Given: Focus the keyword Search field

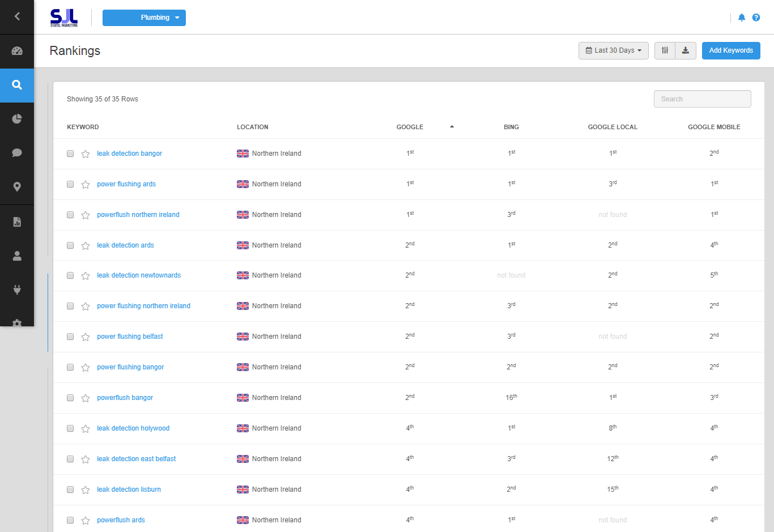Looking at the screenshot, I should tap(703, 99).
